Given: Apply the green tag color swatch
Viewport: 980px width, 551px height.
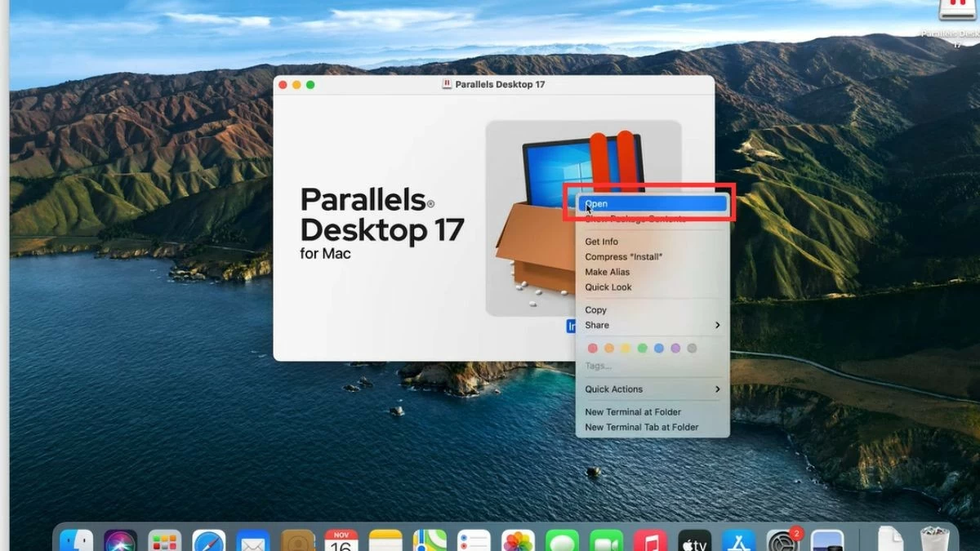Looking at the screenshot, I should pyautogui.click(x=642, y=348).
